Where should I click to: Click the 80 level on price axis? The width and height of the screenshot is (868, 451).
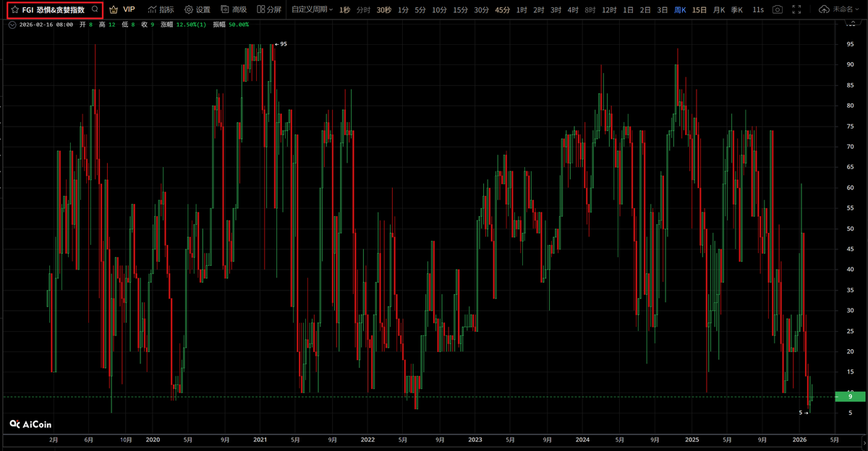(x=850, y=106)
